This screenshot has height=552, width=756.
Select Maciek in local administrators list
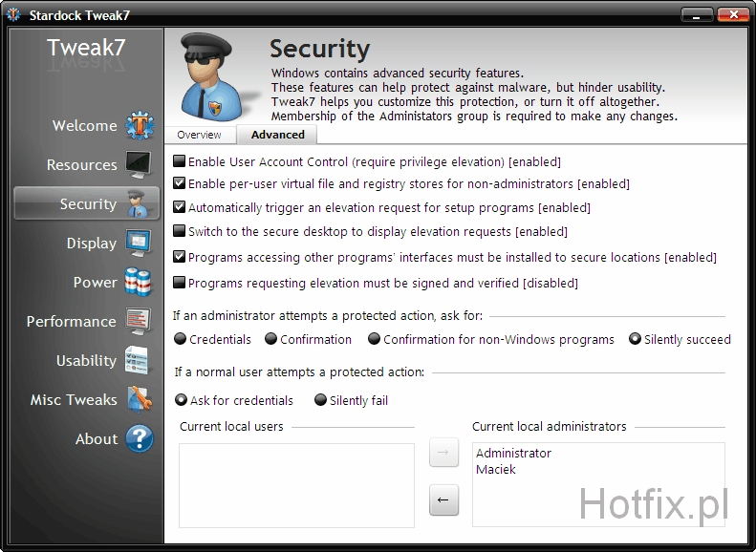[x=496, y=470]
